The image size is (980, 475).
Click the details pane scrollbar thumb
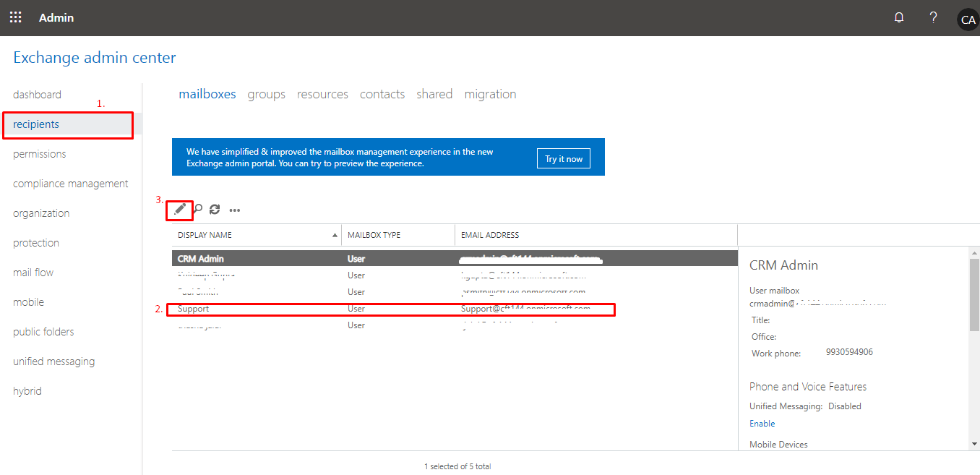point(974,294)
